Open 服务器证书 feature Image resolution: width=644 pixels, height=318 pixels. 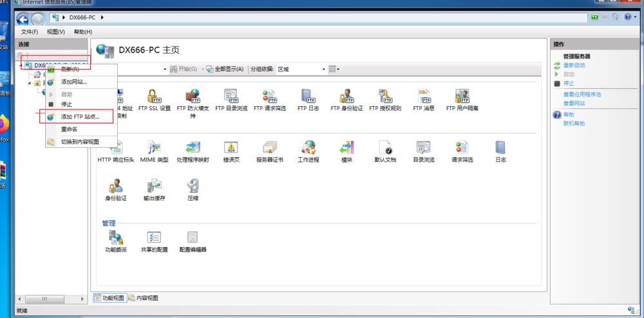[x=269, y=151]
